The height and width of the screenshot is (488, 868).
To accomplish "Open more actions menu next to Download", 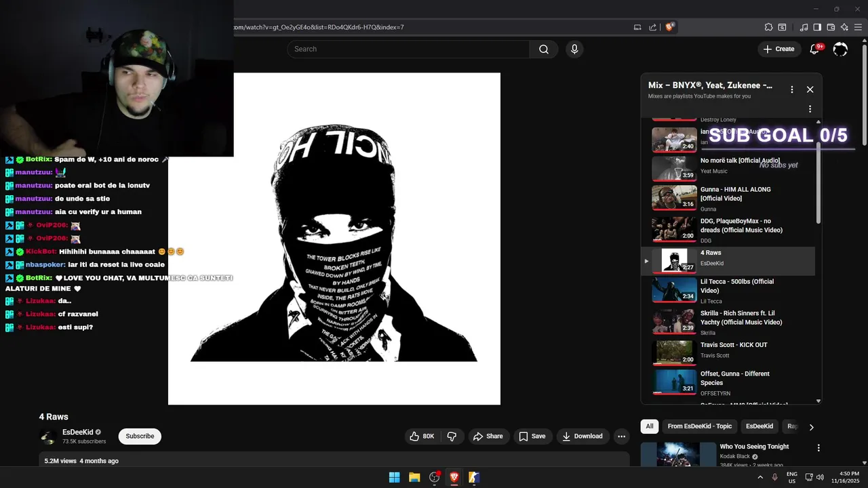I will coord(621,436).
